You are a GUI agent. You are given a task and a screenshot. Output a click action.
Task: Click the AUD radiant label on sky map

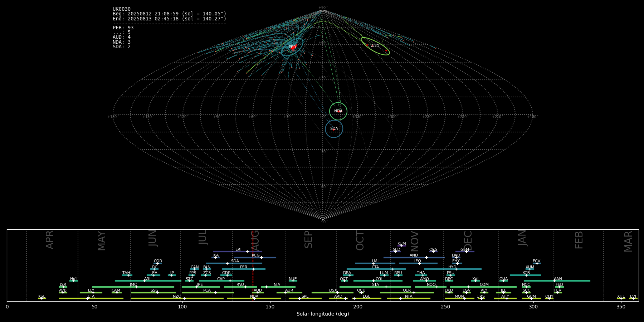click(x=375, y=46)
